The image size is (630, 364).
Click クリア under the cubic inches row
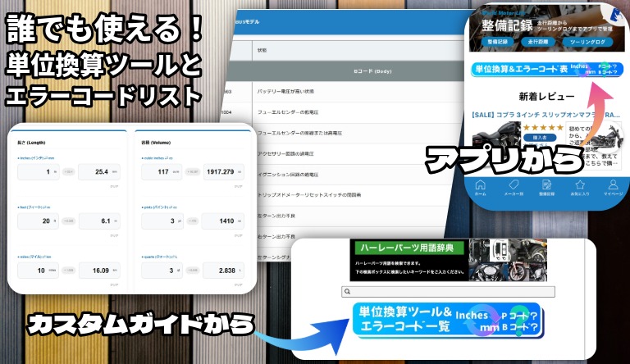239,186
